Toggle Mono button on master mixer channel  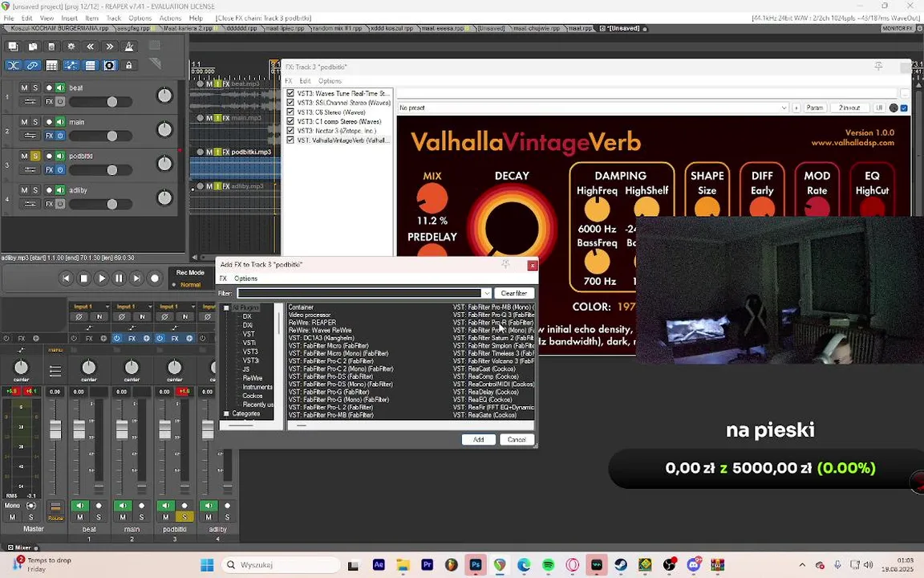[12, 506]
